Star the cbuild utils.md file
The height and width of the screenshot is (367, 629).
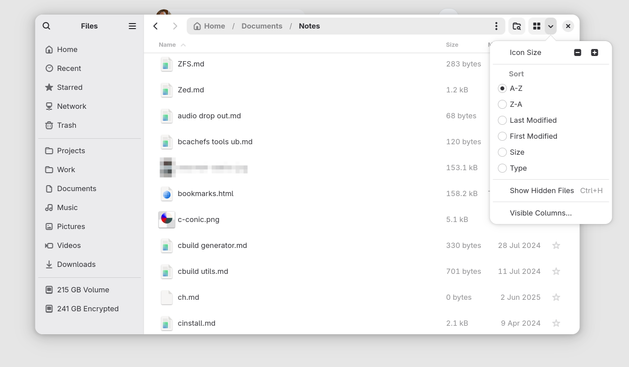(556, 272)
